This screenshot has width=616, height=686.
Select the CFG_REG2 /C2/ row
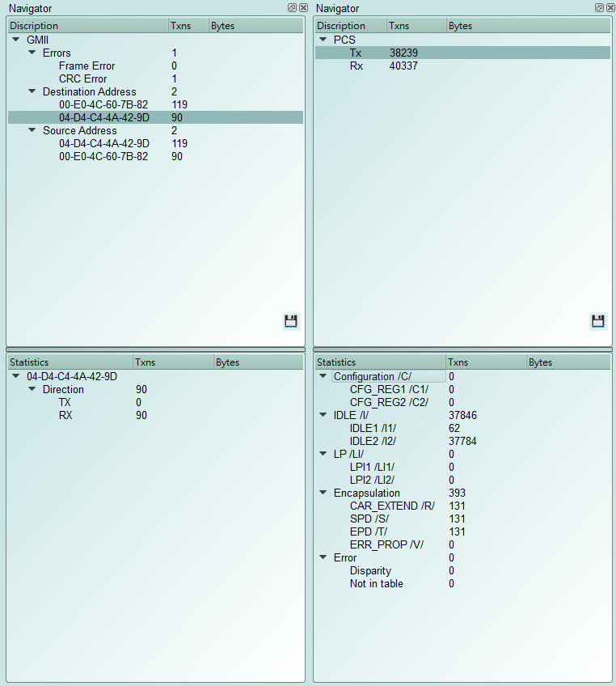tap(462, 403)
